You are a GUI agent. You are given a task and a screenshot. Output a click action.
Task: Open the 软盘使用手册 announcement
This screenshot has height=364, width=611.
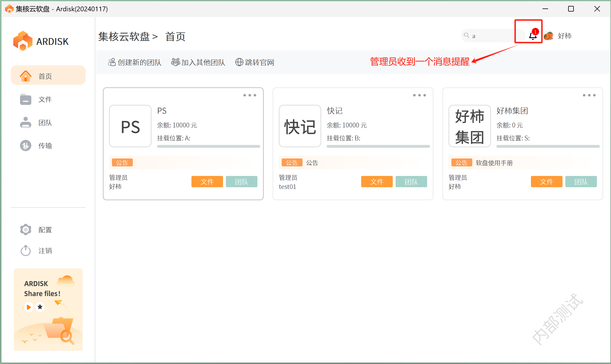pos(494,163)
